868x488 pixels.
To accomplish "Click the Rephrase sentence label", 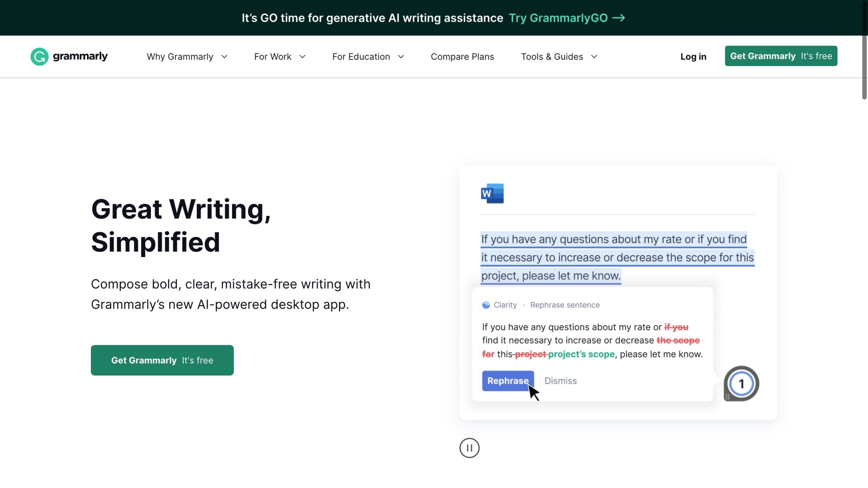I will tap(565, 305).
